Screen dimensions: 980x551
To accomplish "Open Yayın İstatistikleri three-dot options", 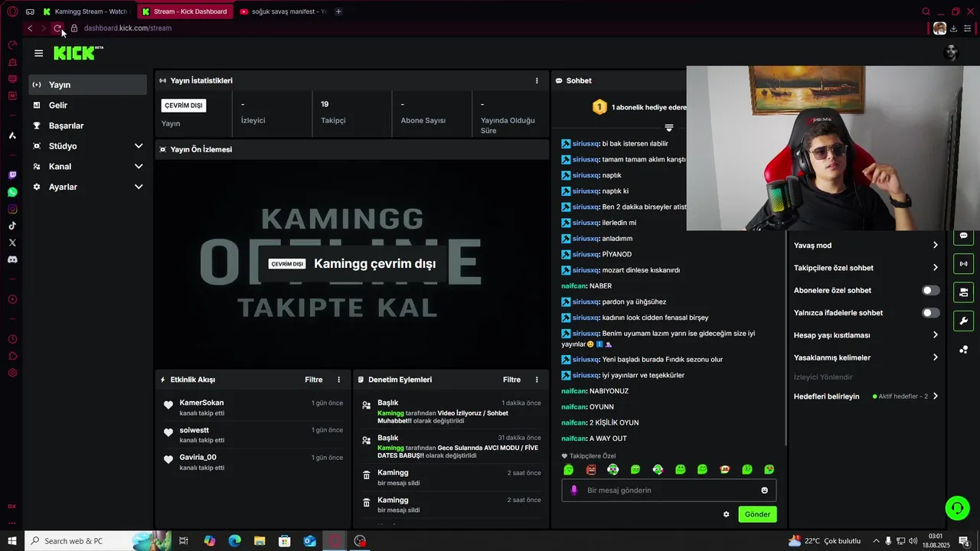I will 536,80.
